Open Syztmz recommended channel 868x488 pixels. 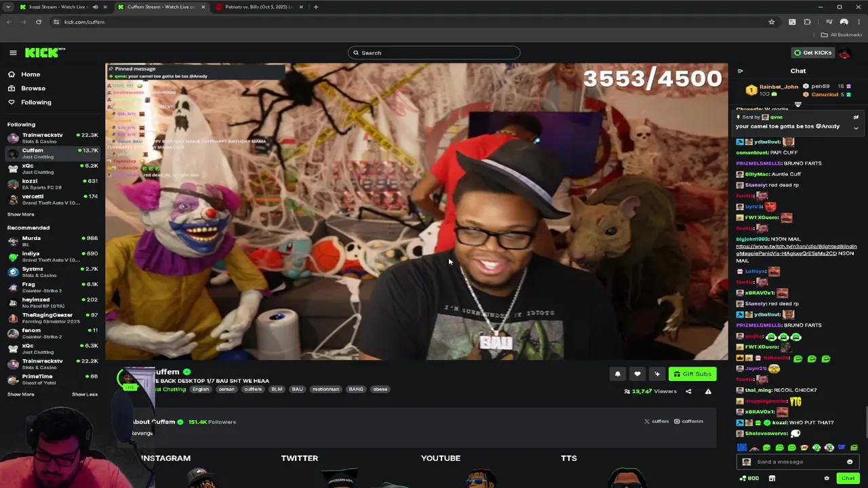coord(53,272)
